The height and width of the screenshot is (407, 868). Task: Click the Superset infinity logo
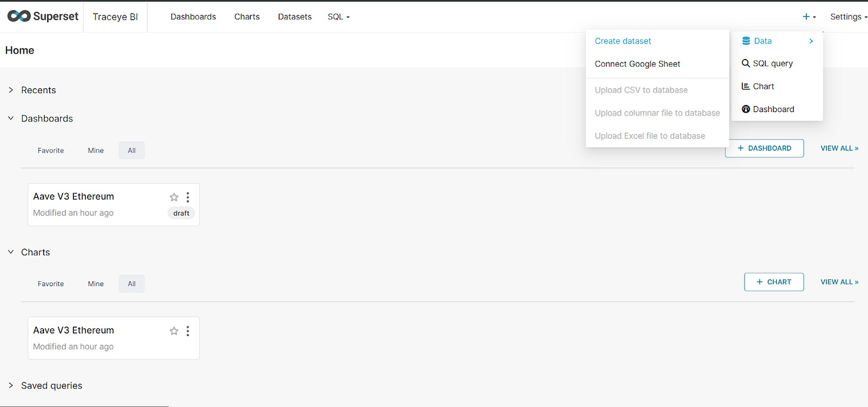(x=19, y=17)
